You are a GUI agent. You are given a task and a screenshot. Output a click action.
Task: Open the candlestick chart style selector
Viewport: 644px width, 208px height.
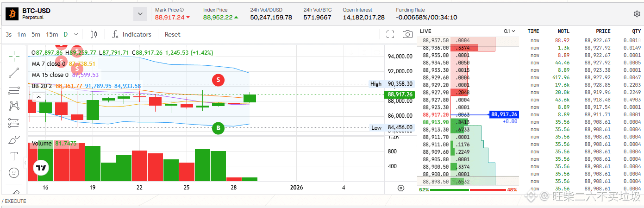tap(94, 34)
